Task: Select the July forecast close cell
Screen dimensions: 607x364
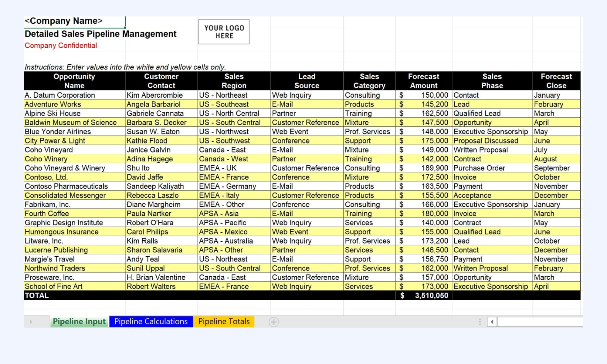Action: click(x=556, y=150)
